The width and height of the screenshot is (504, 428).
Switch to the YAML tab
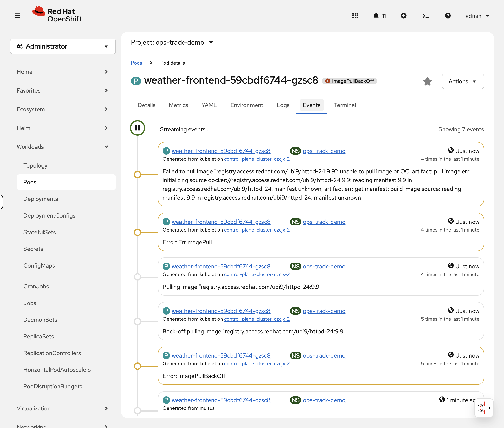(209, 105)
